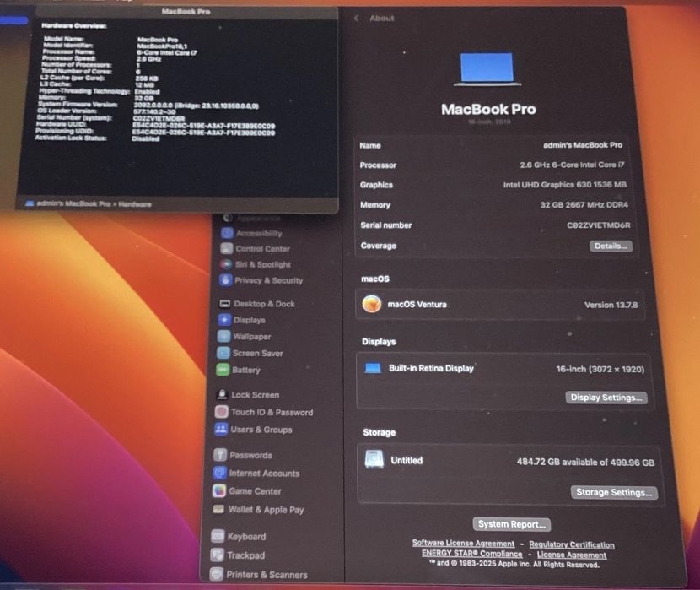Select Displays label in sidebar
Viewport: 700px width, 590px height.
click(x=249, y=320)
